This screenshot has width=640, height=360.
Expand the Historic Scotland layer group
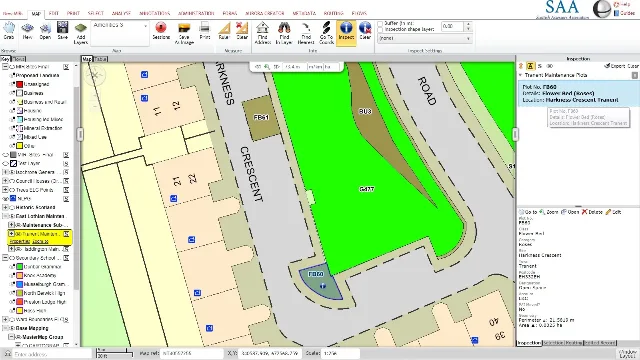(6, 207)
